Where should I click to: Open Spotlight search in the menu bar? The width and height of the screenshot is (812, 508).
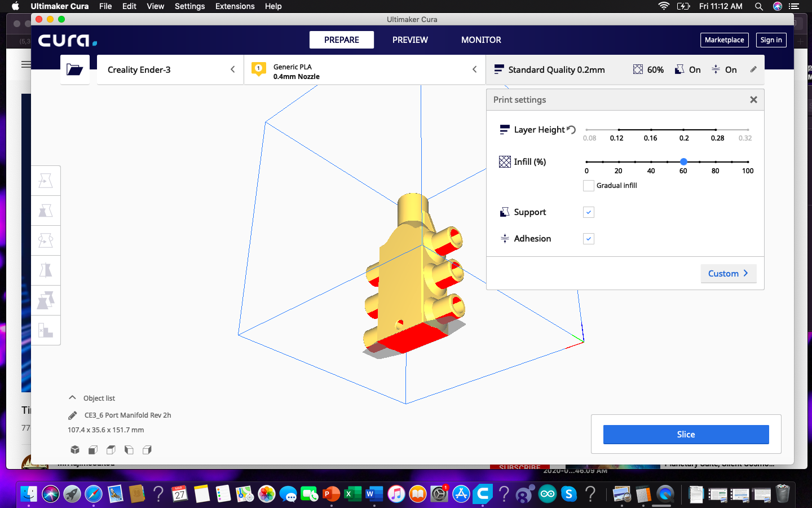point(759,6)
